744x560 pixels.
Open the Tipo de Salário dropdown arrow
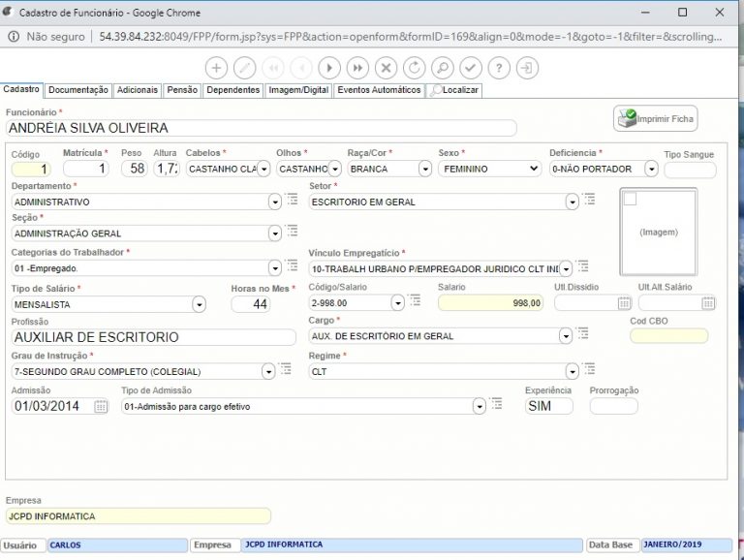click(x=199, y=304)
